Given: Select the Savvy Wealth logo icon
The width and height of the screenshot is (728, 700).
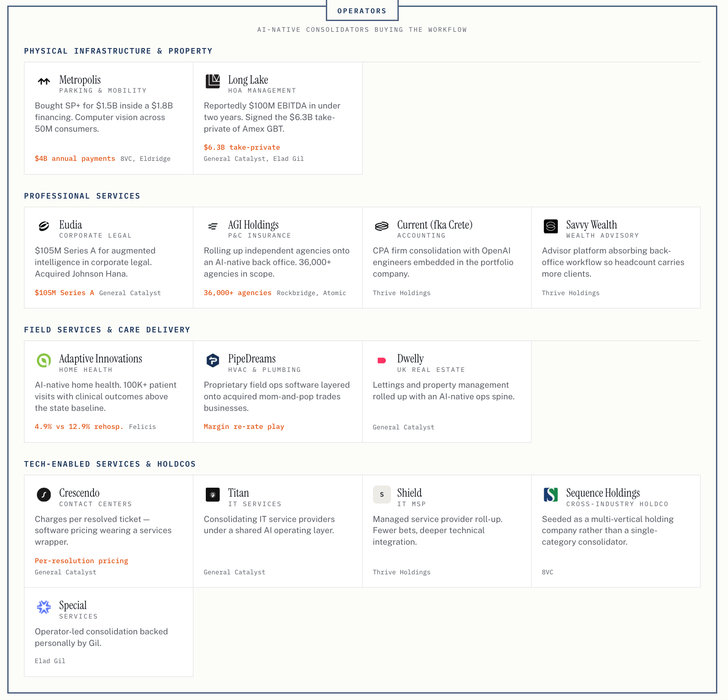Looking at the screenshot, I should click(551, 226).
